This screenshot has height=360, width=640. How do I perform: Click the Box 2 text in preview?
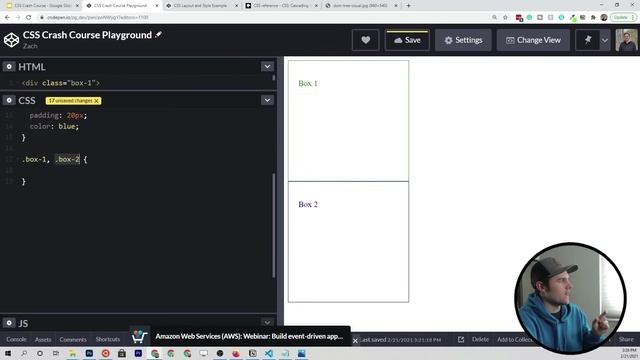(308, 204)
